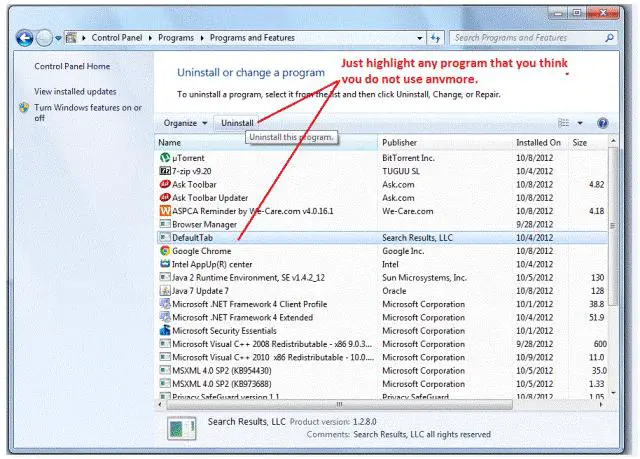Click the Visual C++ 2010 Redistributable icon
Viewport: 640px width, 459px height.
pyautogui.click(x=165, y=357)
